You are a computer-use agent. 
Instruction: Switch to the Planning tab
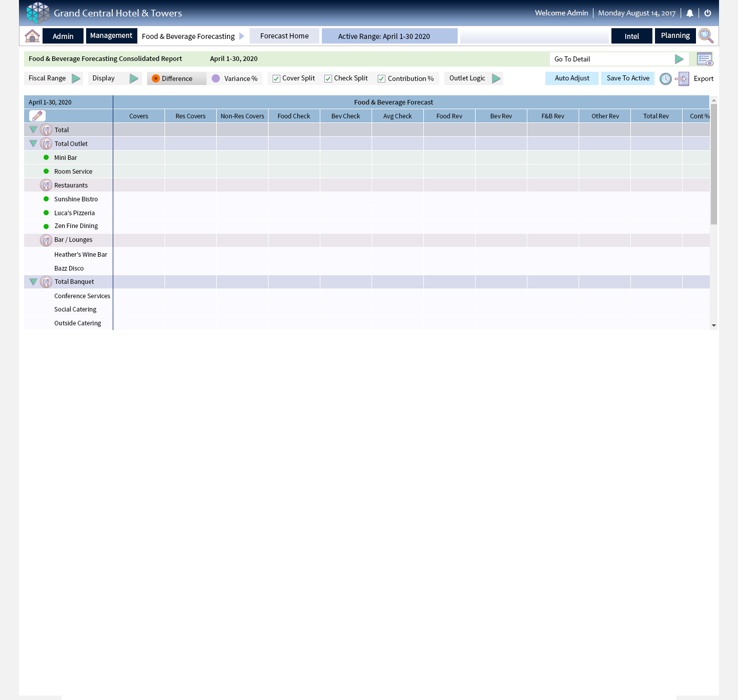coord(675,36)
